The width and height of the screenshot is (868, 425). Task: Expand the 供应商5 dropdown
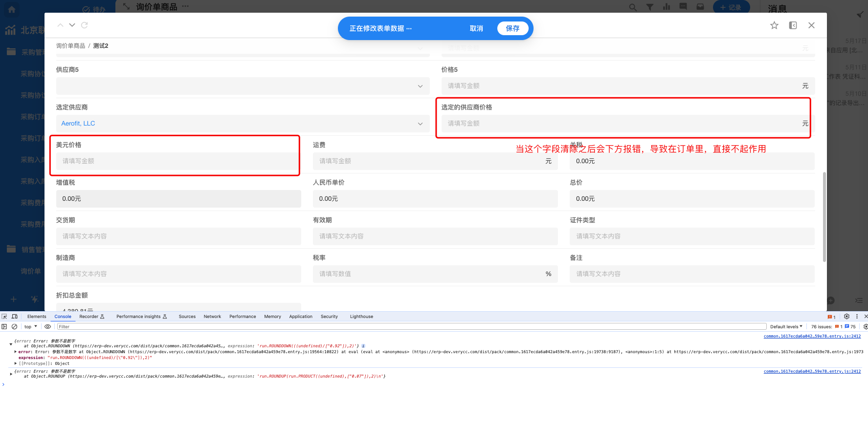243,86
